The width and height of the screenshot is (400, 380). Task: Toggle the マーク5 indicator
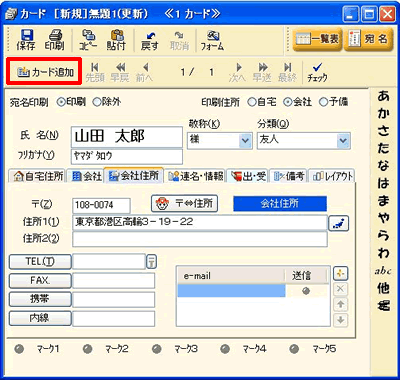coord(294,349)
